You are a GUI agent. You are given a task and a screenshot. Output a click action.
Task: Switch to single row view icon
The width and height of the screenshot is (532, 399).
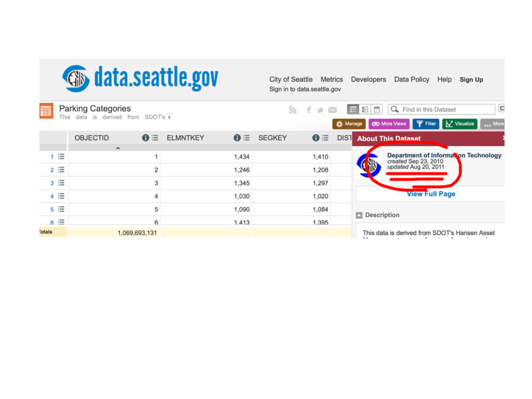point(377,109)
